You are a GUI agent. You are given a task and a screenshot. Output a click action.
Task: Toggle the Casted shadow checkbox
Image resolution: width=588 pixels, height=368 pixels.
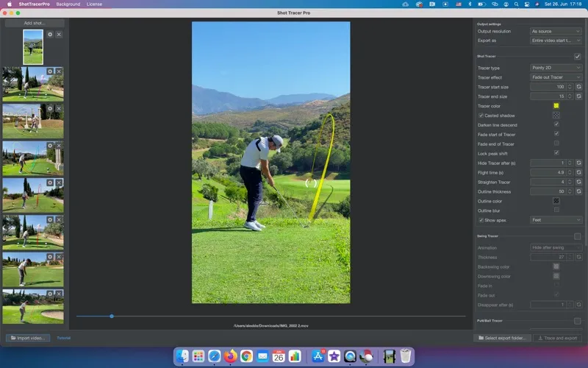481,116
